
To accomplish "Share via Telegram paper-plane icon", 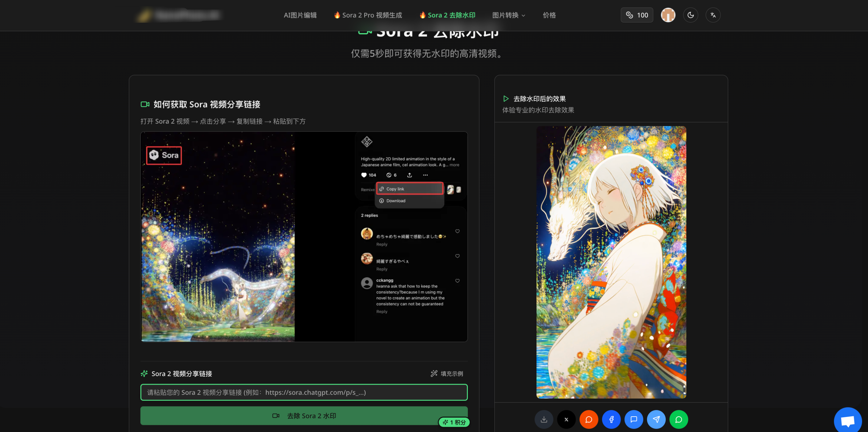I will (656, 419).
